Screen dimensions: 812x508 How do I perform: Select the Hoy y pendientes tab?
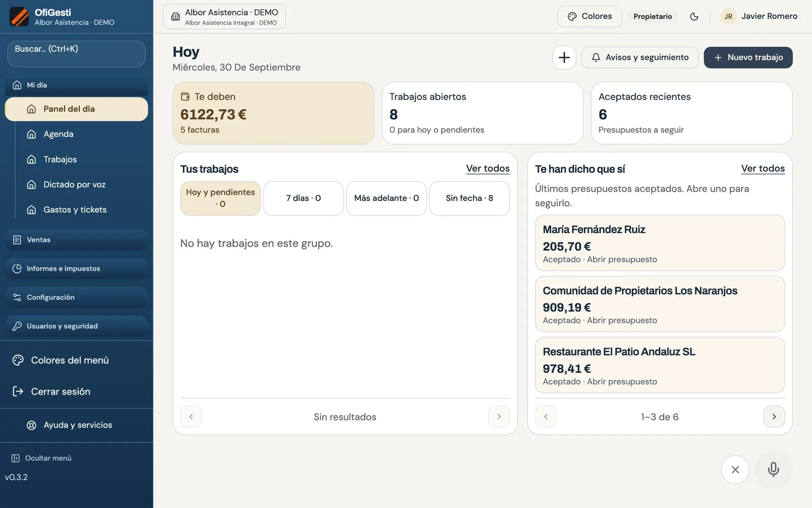tap(220, 198)
